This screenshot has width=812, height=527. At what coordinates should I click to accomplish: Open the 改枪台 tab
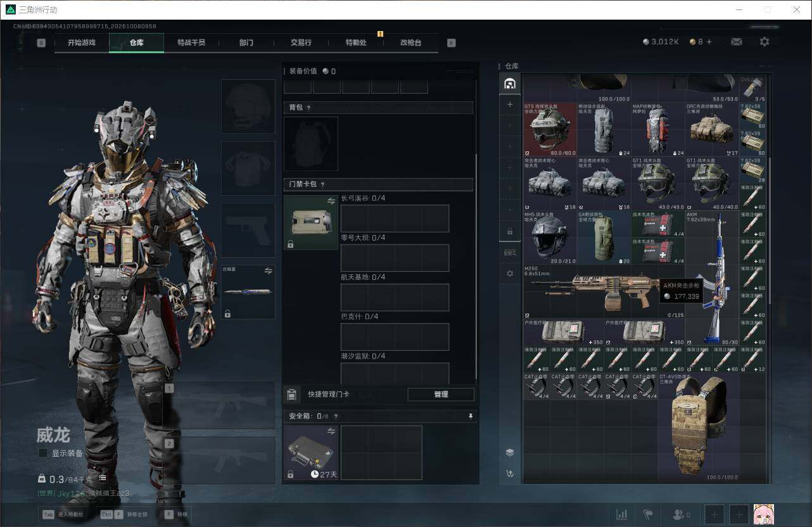pyautogui.click(x=410, y=42)
